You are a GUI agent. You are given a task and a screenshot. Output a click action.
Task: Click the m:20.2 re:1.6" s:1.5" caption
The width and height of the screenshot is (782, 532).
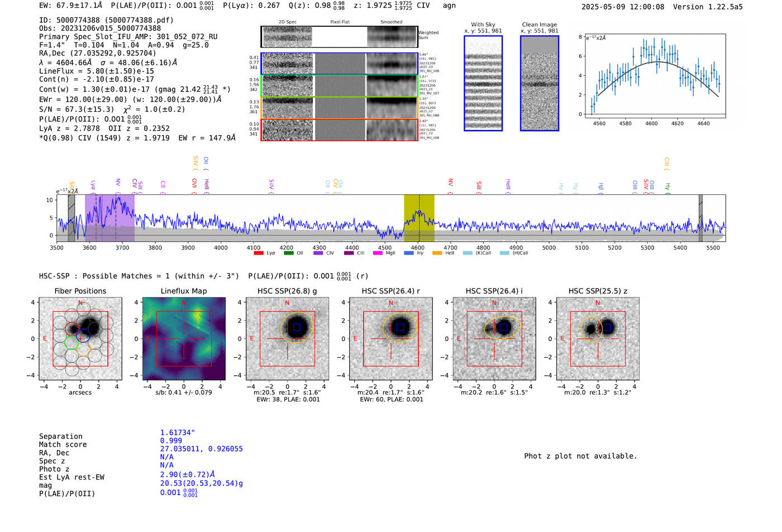coord(494,393)
